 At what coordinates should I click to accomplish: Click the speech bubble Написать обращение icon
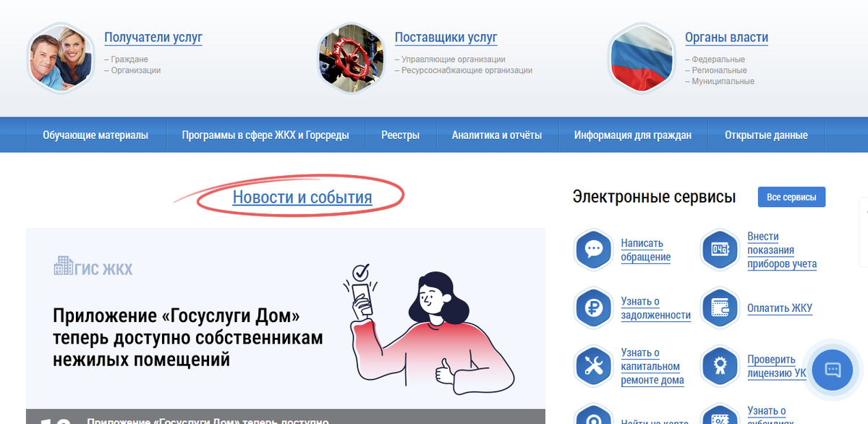coord(594,250)
